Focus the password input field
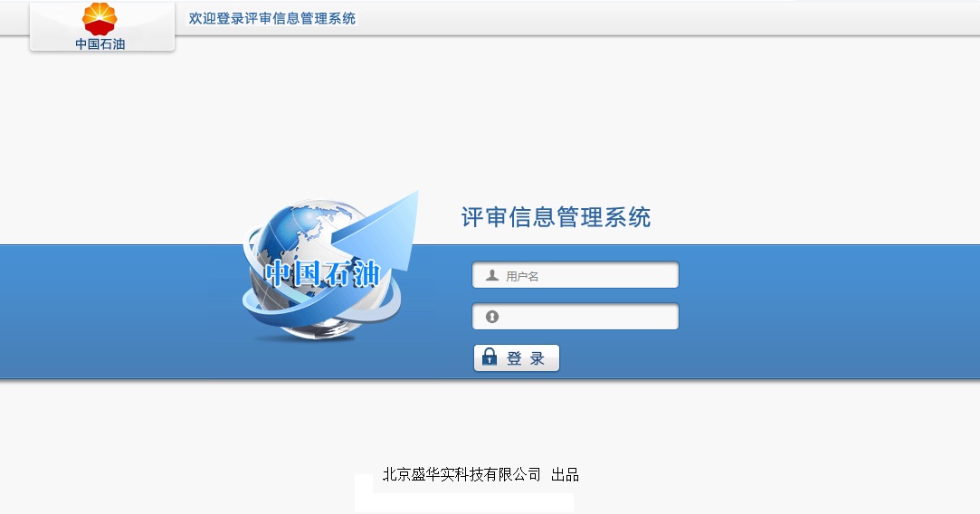The width and height of the screenshot is (980, 514). click(575, 317)
